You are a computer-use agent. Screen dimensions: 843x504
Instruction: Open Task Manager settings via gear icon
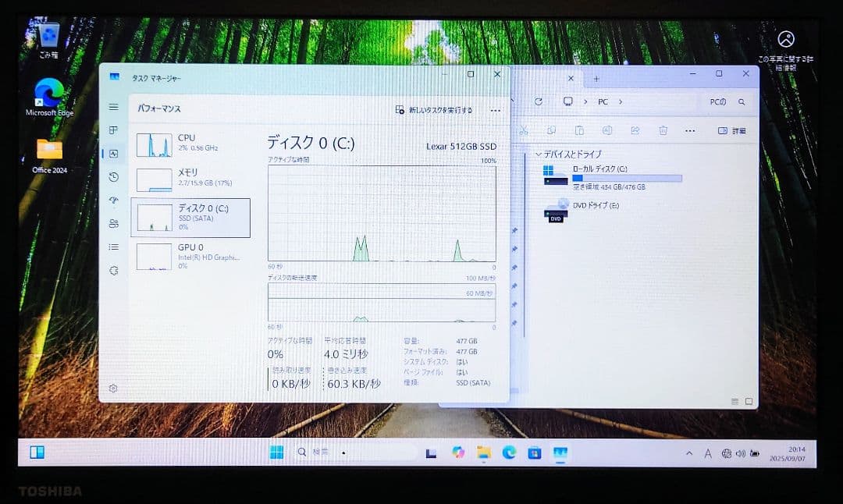tap(112, 388)
